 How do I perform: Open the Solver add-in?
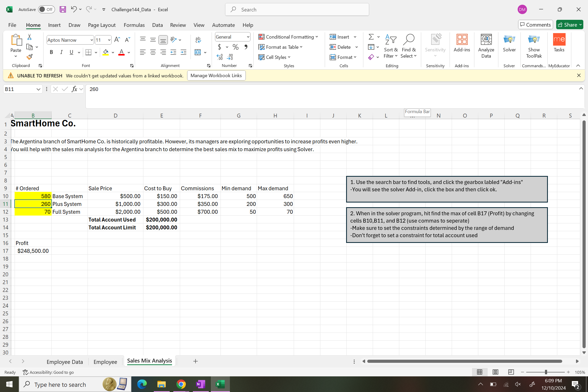click(509, 43)
